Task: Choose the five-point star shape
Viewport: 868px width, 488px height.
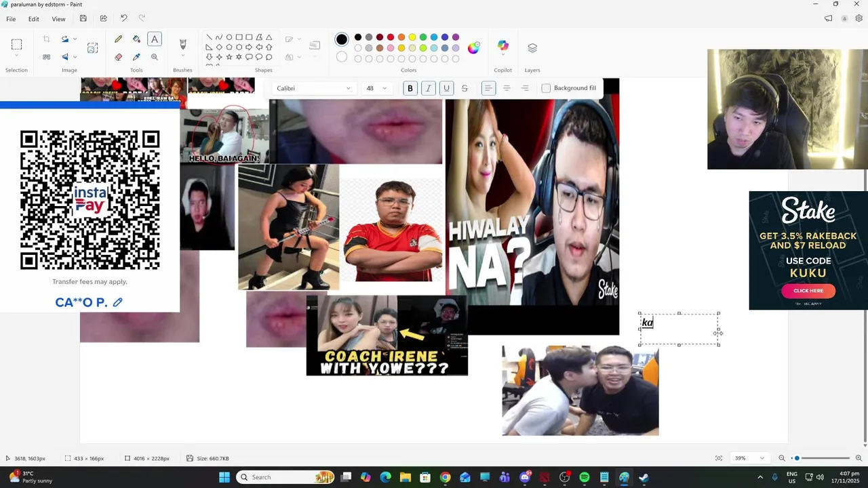Action: [229, 57]
